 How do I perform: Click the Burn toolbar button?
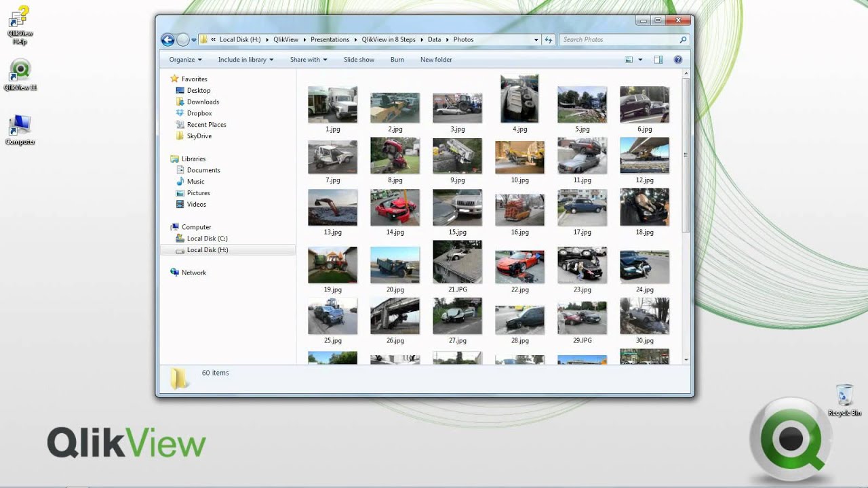[397, 60]
